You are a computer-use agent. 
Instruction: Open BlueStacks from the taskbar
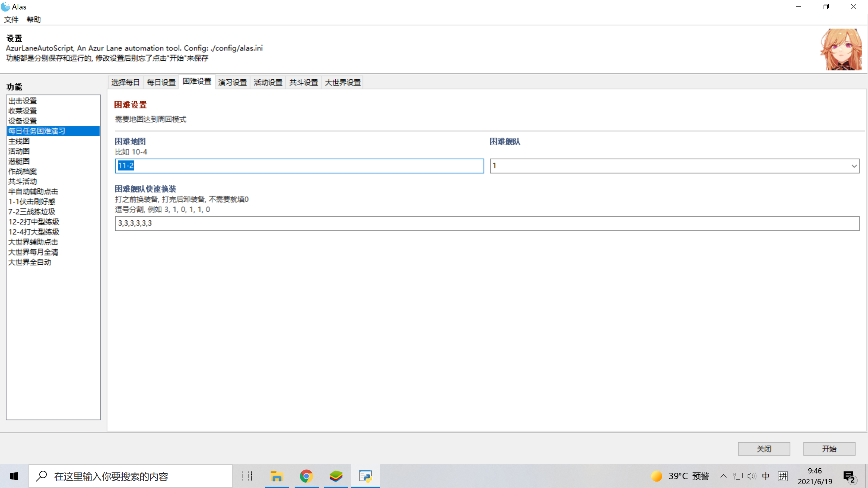[x=336, y=476]
